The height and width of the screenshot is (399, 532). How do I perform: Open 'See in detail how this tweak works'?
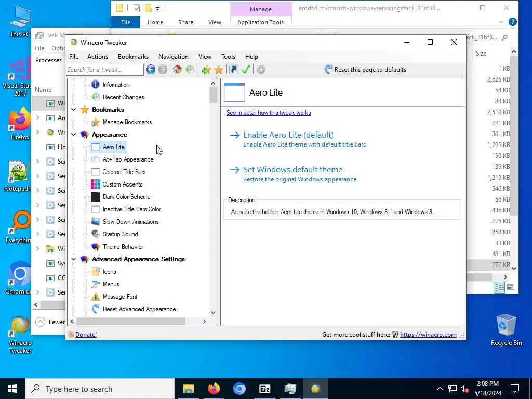click(x=269, y=113)
